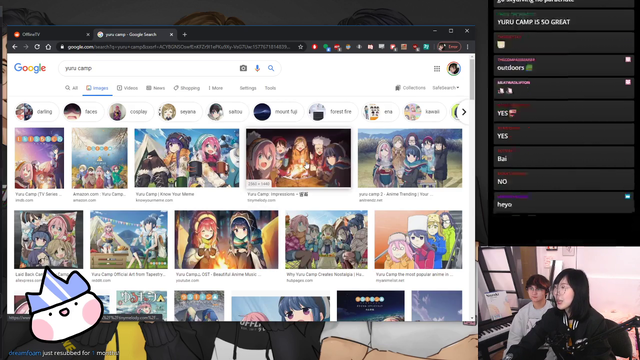
Task: Open a new browser tab
Action: click(x=184, y=35)
